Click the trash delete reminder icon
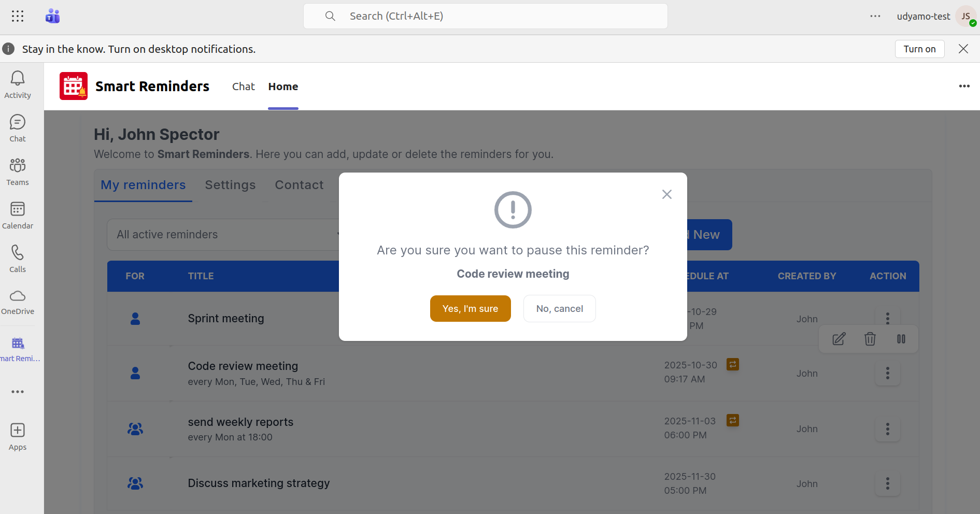The width and height of the screenshot is (980, 514). click(x=870, y=339)
